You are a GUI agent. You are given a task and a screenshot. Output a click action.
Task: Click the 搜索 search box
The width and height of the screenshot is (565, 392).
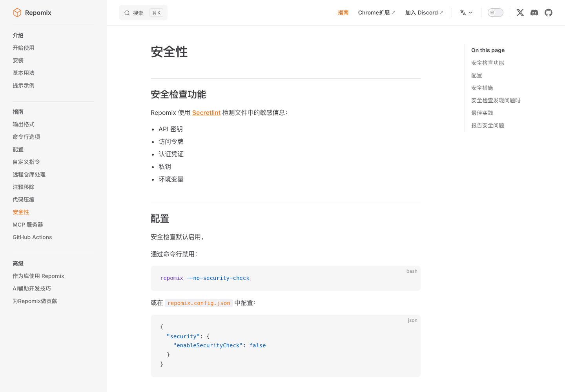pyautogui.click(x=143, y=13)
